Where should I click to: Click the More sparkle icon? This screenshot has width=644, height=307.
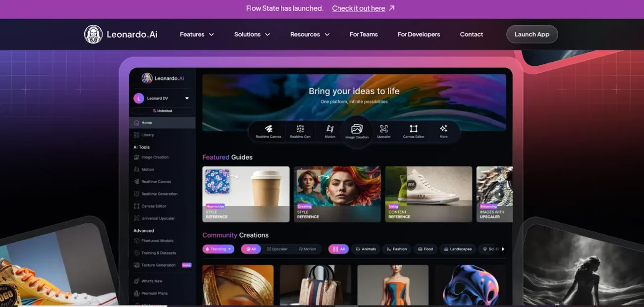pos(443,129)
